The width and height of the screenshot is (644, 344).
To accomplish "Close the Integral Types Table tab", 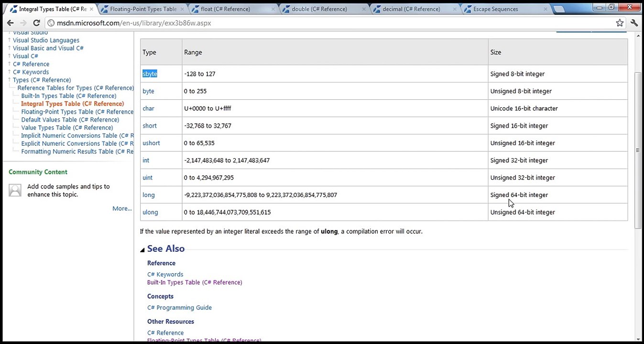I will click(x=91, y=9).
